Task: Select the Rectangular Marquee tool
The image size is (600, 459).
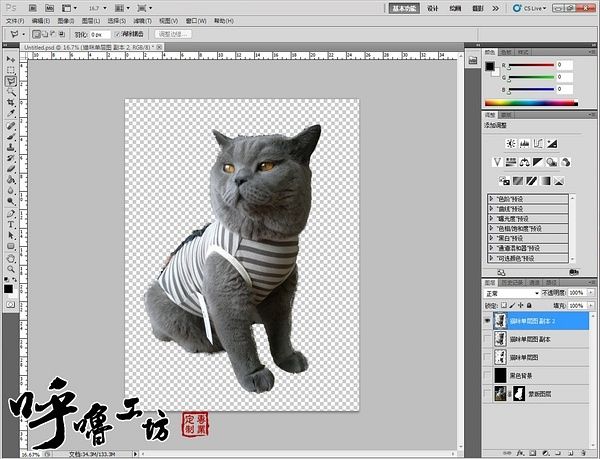Action: coord(11,71)
